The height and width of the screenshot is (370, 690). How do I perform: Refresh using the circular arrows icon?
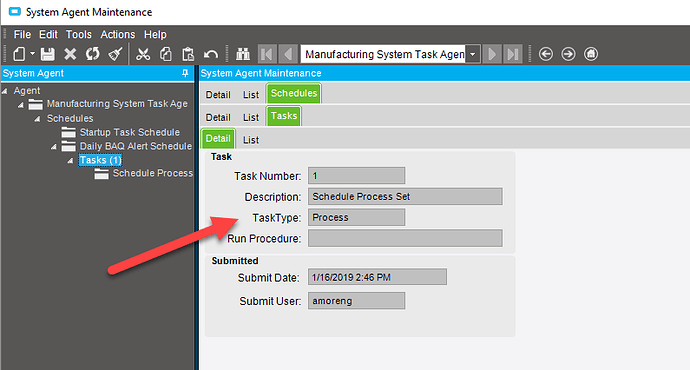92,54
